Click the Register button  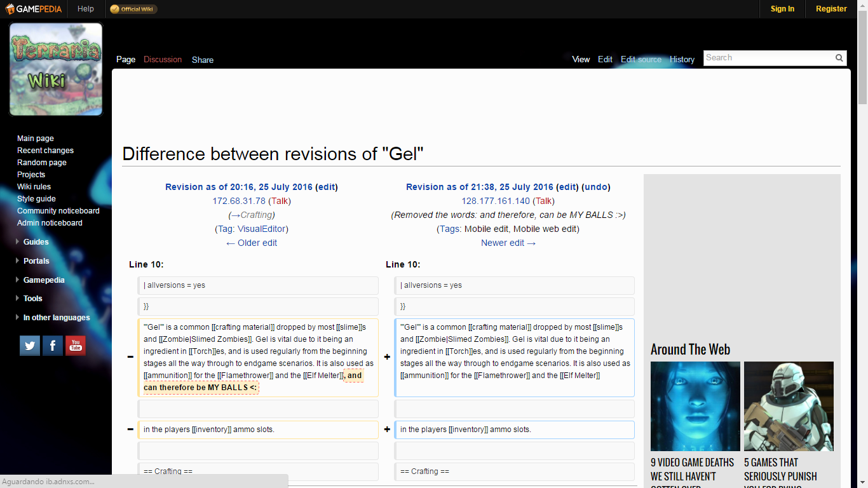pyautogui.click(x=831, y=9)
